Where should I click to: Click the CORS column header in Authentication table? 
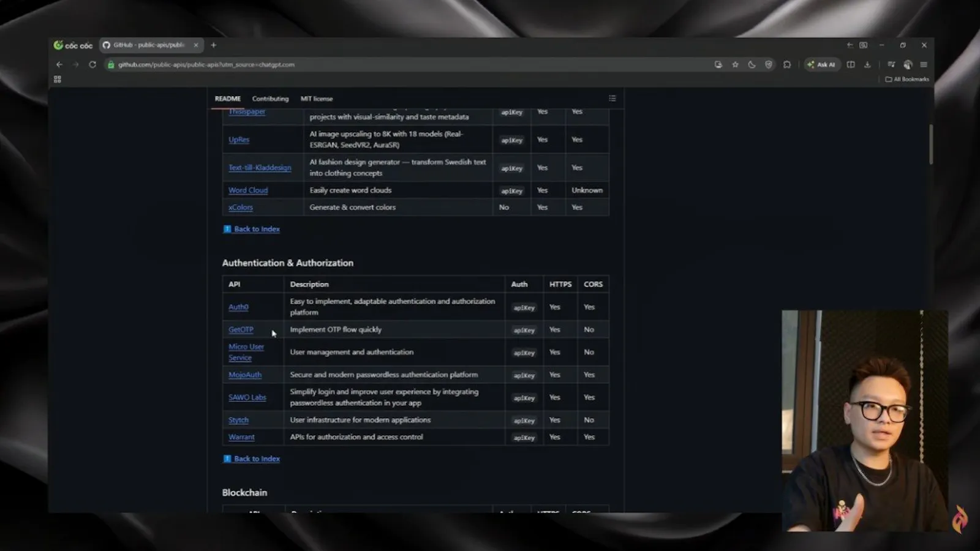[x=593, y=284]
